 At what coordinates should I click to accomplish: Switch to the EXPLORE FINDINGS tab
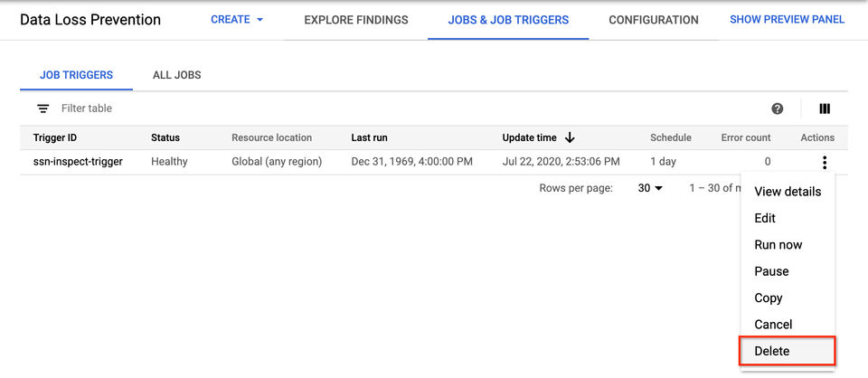tap(356, 20)
